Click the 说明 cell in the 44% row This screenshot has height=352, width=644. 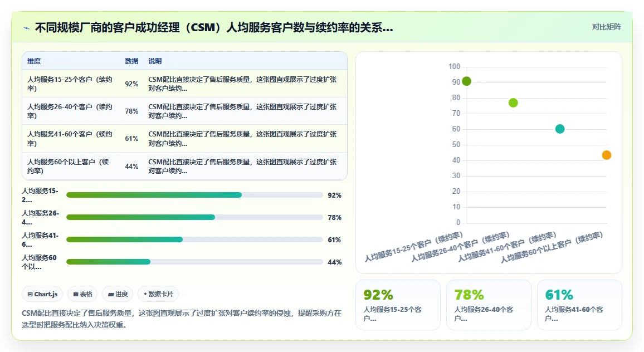point(242,167)
